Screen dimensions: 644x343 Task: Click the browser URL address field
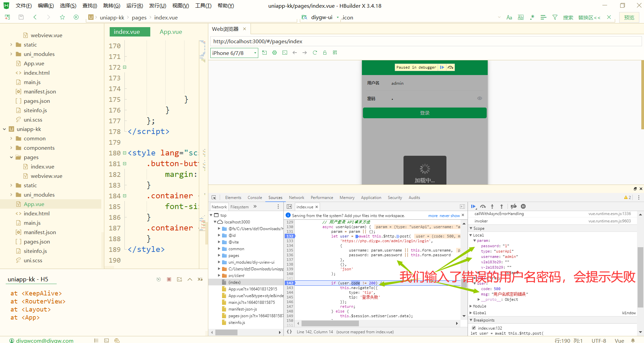[x=426, y=42]
